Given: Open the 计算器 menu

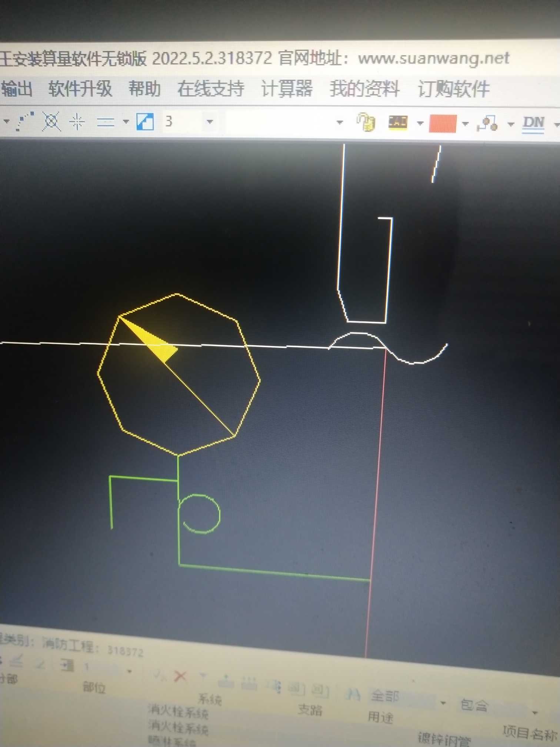Looking at the screenshot, I should coord(287,89).
